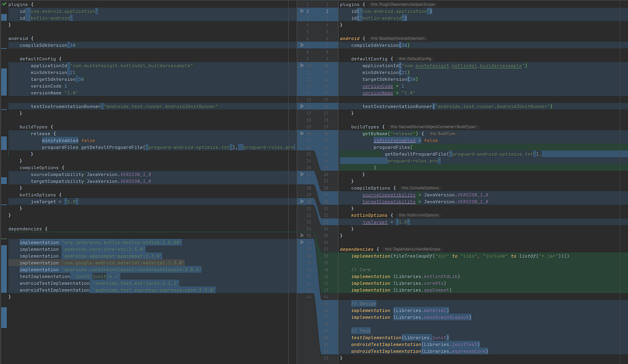This screenshot has height=364, width=628.
Task: Click the appcompat:1.3.0 implementation line
Action: pos(91,256)
